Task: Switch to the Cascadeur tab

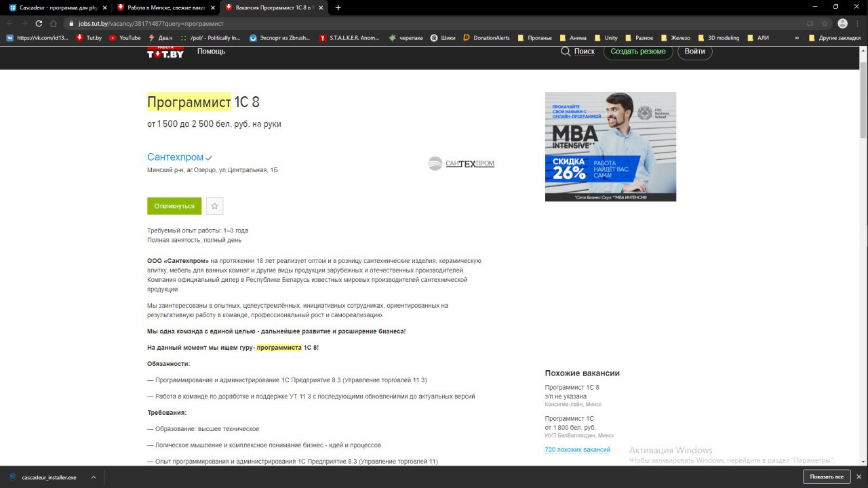Action: click(58, 7)
